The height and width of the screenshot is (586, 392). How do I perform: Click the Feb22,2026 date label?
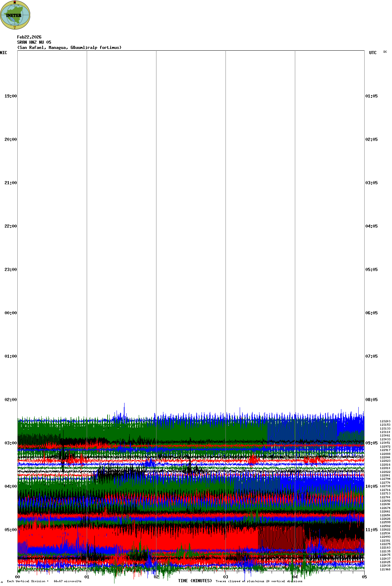pos(29,37)
